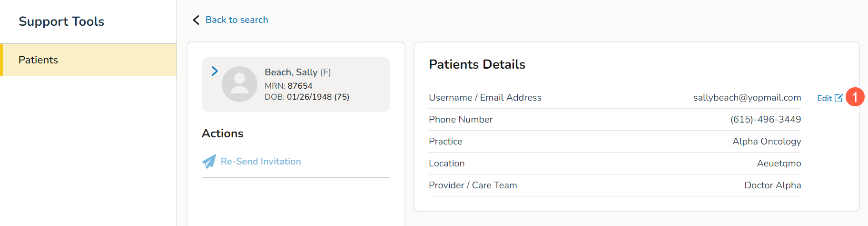Click the Doctor Alpha provider value
Viewport: 868px width, 226px height.
click(x=772, y=185)
